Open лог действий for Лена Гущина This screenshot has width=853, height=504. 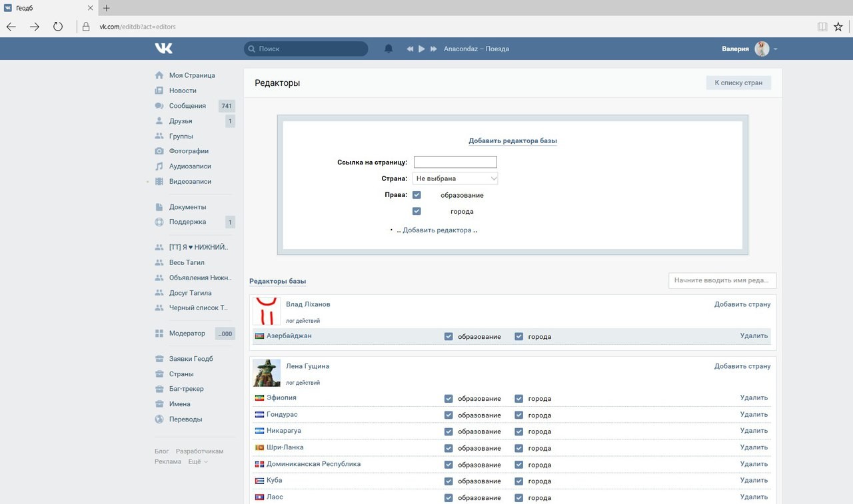pyautogui.click(x=303, y=383)
